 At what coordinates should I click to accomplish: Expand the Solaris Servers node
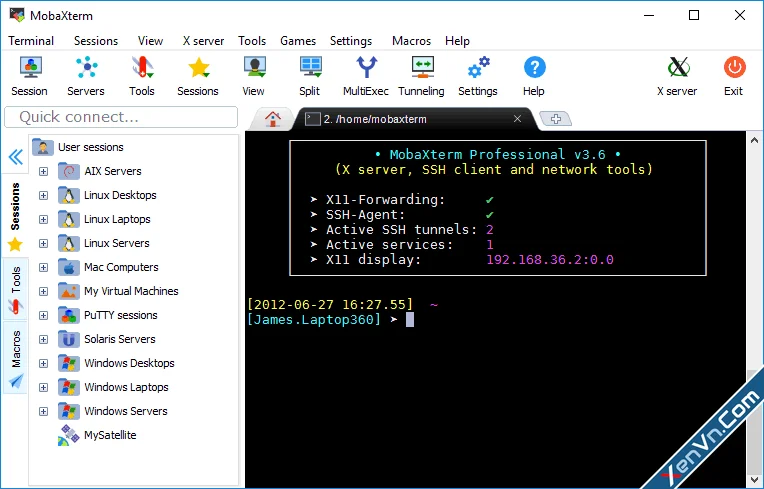coord(43,339)
